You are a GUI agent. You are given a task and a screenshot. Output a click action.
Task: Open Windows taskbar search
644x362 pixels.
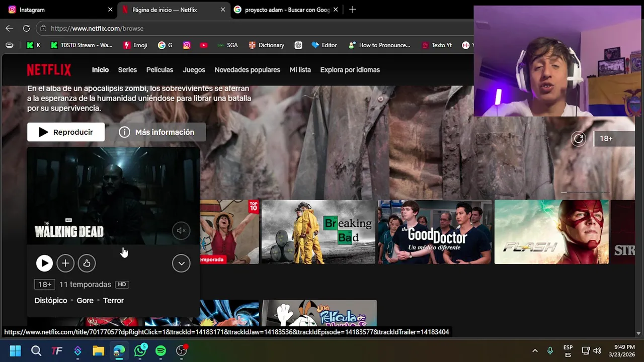point(36,350)
